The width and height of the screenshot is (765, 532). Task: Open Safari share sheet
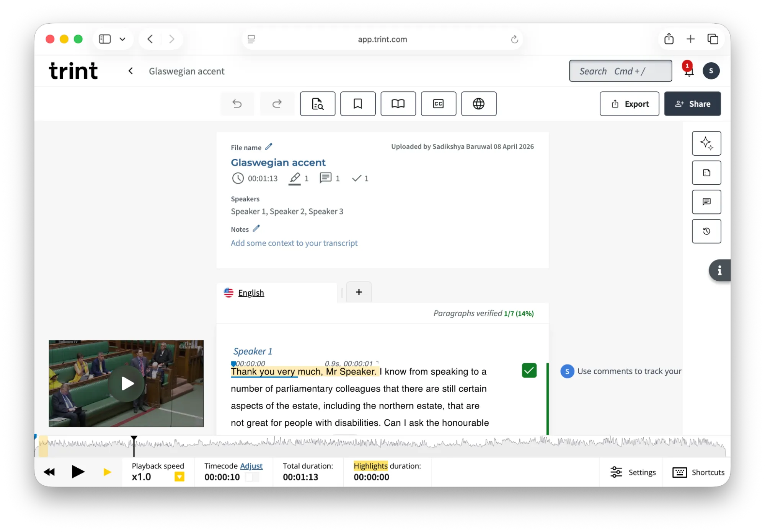pos(669,39)
